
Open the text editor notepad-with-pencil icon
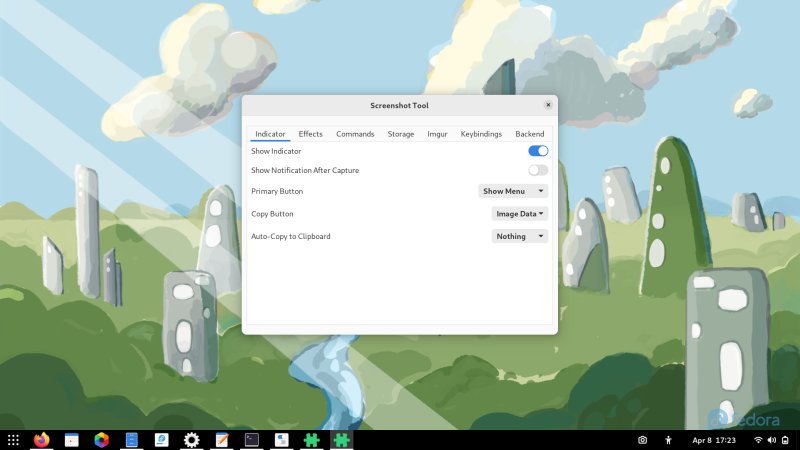221,440
